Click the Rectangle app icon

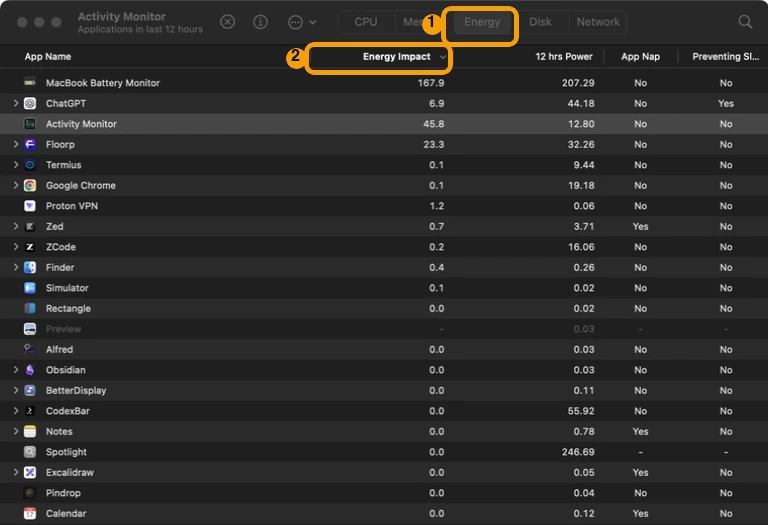pyautogui.click(x=30, y=309)
